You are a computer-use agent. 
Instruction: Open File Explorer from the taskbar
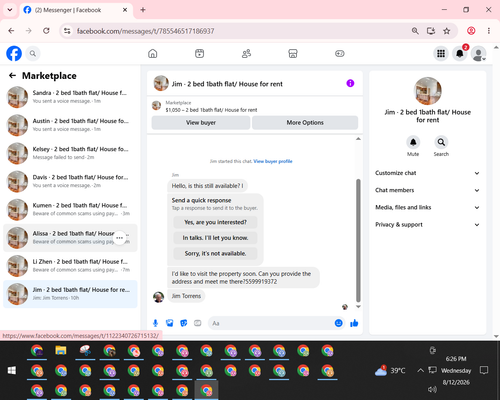(61, 351)
